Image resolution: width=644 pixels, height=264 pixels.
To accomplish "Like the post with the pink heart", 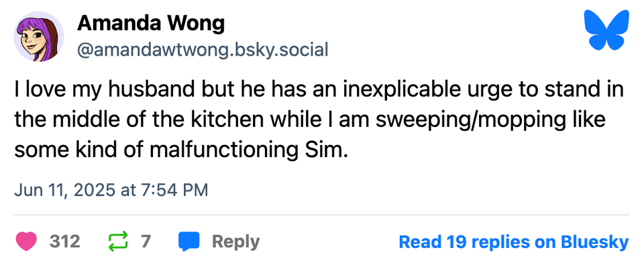I will (x=27, y=241).
